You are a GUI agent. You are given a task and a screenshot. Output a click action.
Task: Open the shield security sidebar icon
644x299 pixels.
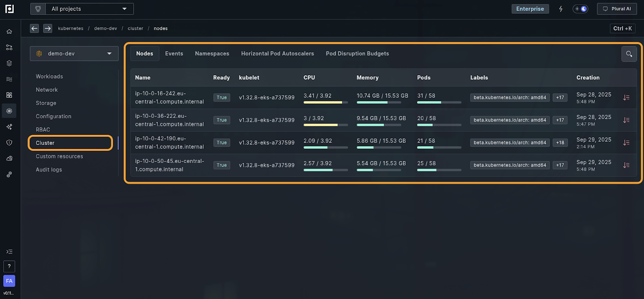pos(9,142)
